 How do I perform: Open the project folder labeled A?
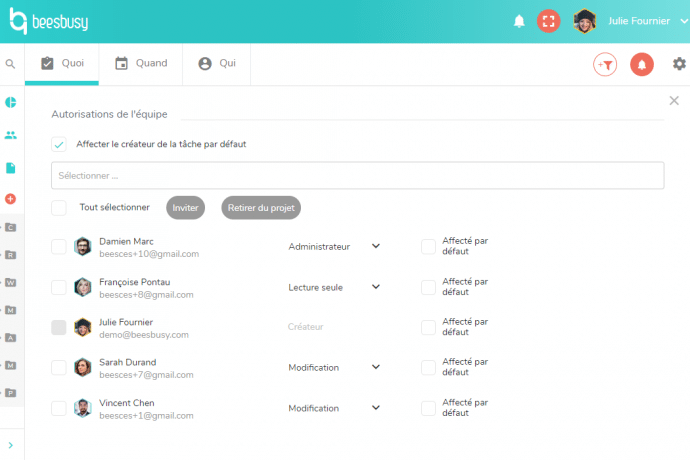pyautogui.click(x=11, y=338)
